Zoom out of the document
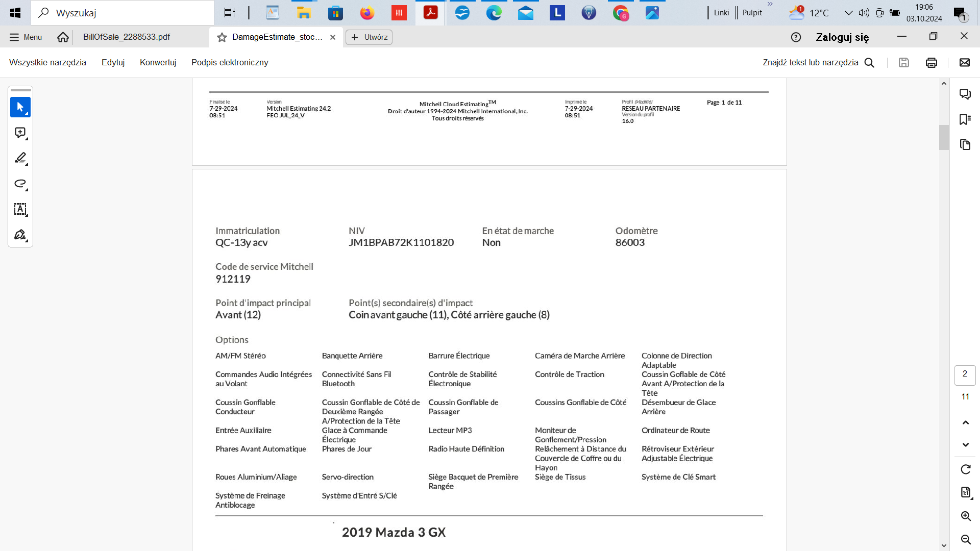This screenshot has height=551, width=980. point(965,539)
